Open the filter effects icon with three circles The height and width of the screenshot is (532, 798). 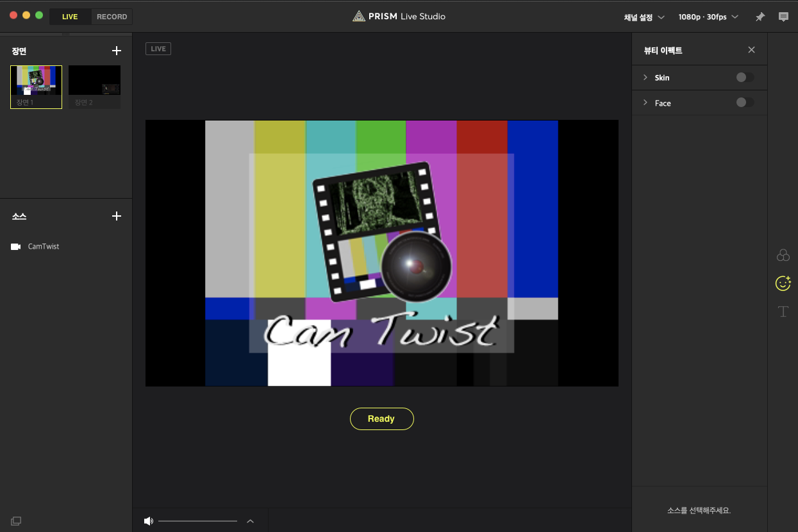[783, 255]
